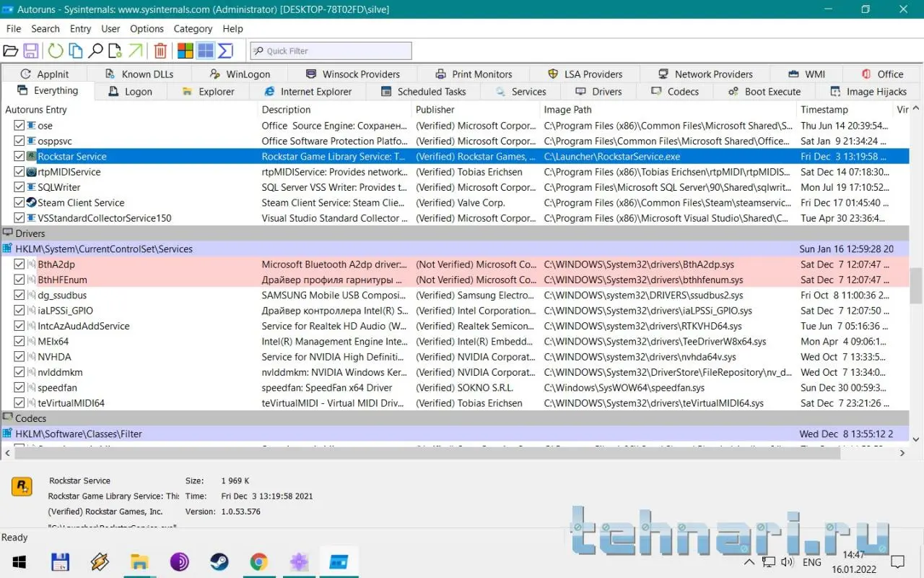This screenshot has width=924, height=578.
Task: Click the horizontal scrollbar right arrow
Action: coord(902,453)
